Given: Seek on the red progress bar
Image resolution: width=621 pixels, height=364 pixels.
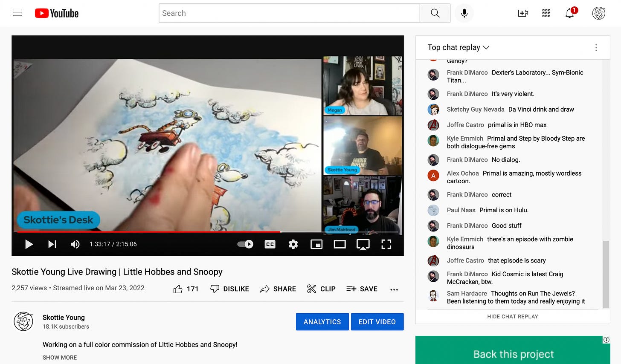Looking at the screenshot, I should click(148, 232).
